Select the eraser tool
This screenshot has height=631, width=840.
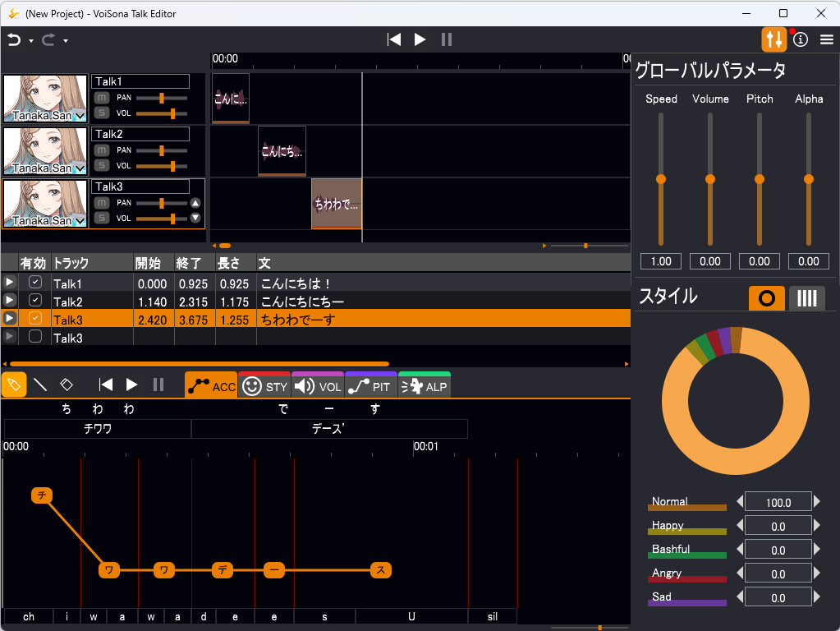[67, 385]
